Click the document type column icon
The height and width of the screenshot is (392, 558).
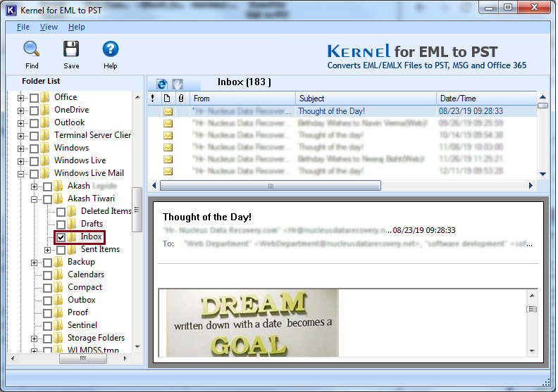click(x=167, y=99)
